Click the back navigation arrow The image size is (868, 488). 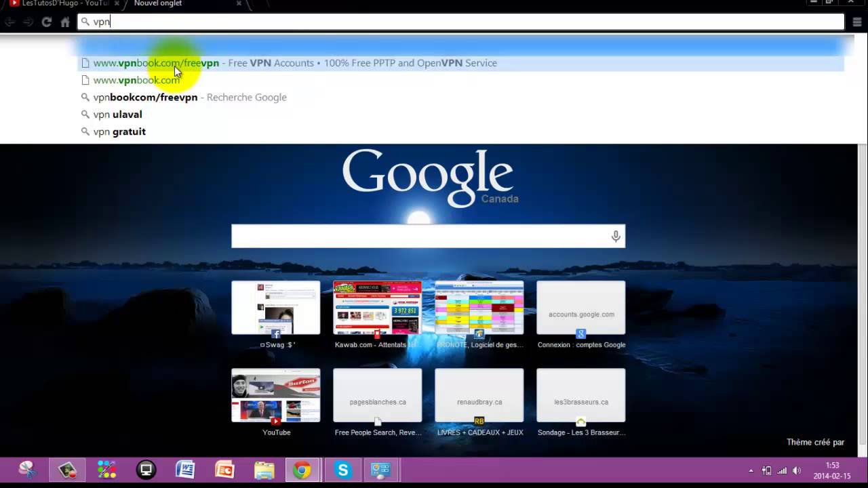(x=10, y=22)
